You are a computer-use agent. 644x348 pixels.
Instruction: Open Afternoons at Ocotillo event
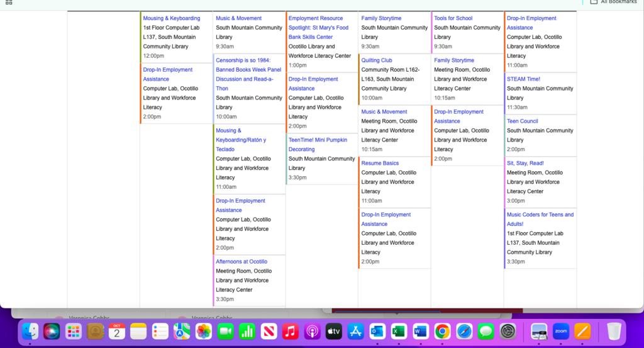(x=241, y=261)
